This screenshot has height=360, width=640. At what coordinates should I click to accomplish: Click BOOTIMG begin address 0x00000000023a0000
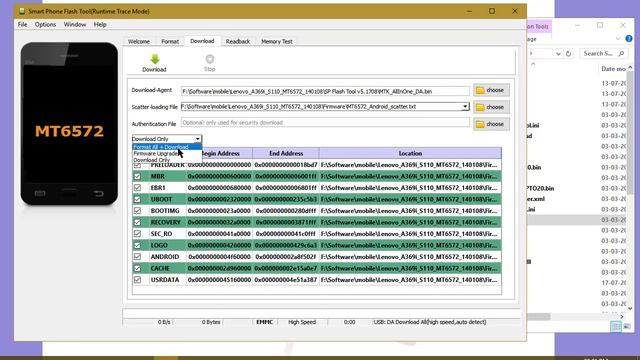[x=219, y=211]
